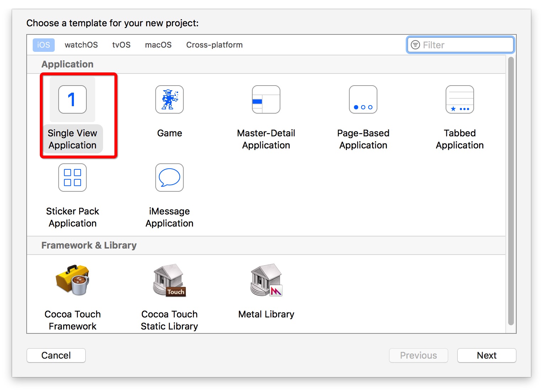Choose the Cocoa Touch Static Library icon
The image size is (543, 392).
[170, 280]
